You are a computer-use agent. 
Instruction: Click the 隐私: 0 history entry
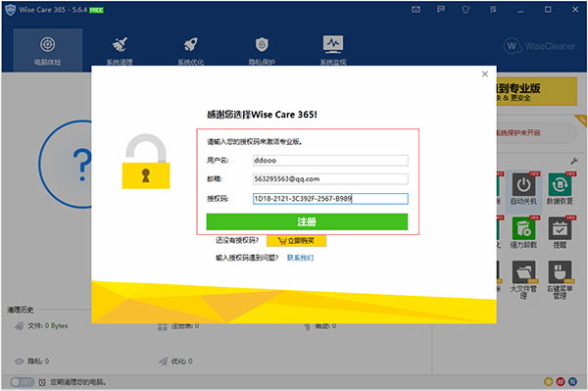pyautogui.click(x=32, y=361)
